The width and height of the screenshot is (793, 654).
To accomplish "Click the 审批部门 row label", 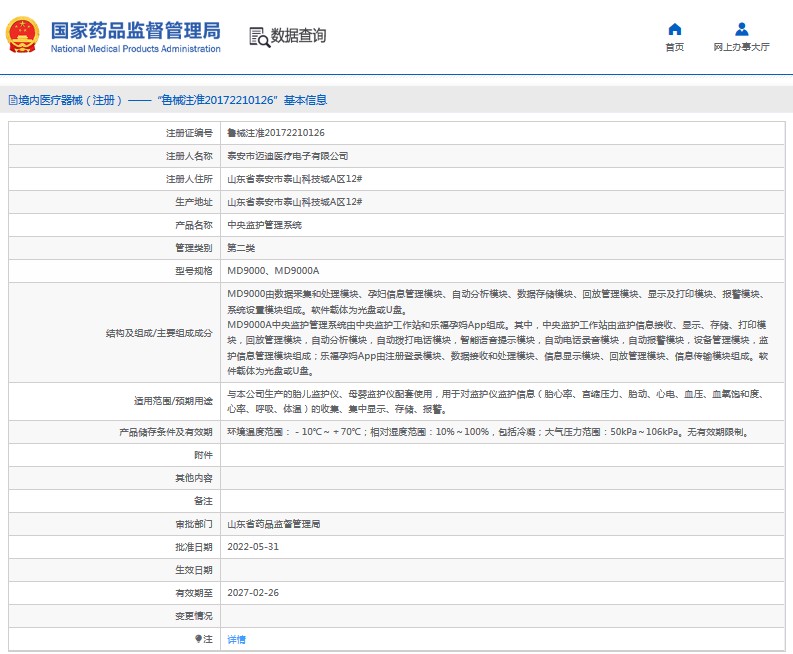I will pos(194,524).
